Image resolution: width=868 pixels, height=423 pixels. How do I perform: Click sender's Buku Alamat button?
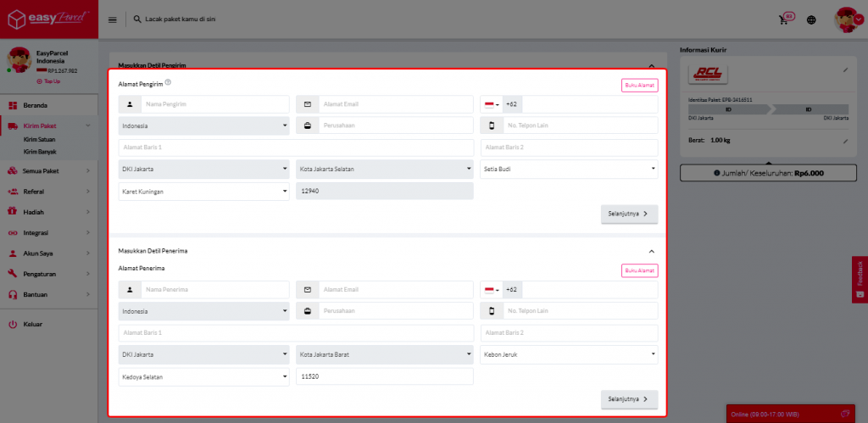(x=639, y=85)
